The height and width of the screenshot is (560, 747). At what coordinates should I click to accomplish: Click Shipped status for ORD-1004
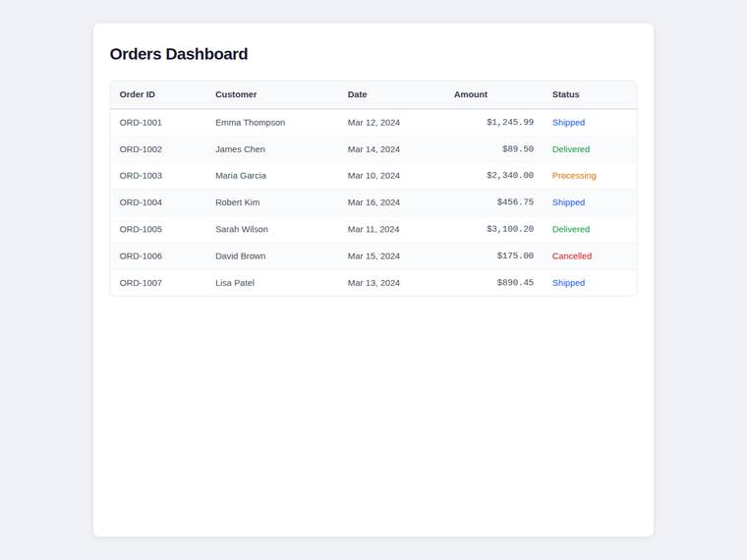(568, 202)
